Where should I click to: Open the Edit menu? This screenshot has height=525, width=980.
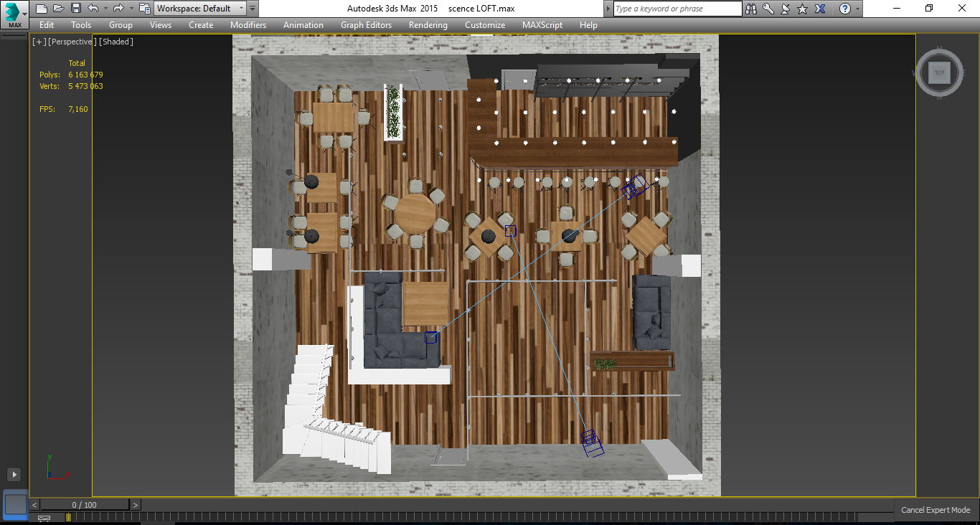click(47, 25)
